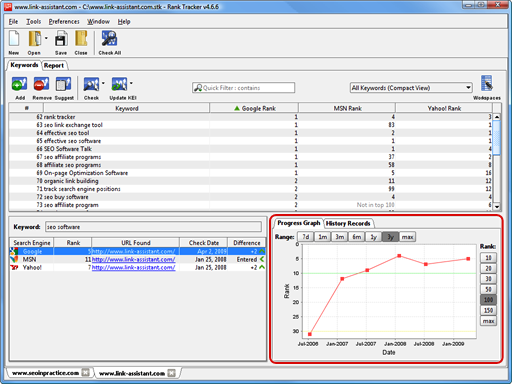Click the Add keyword icon

coord(19,84)
